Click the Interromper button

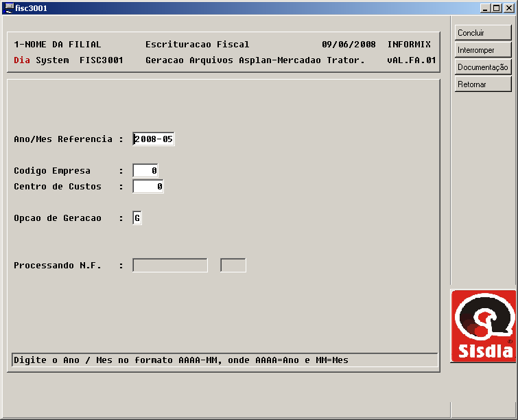click(483, 50)
